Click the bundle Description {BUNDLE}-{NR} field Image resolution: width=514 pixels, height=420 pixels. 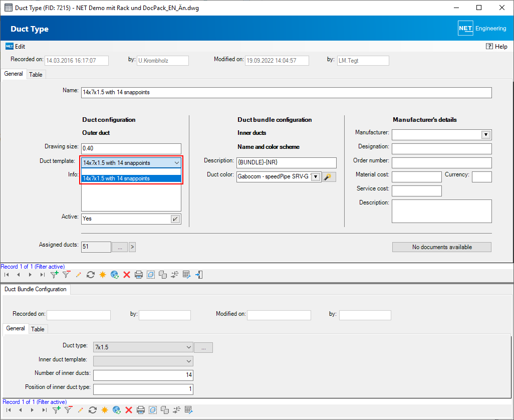click(287, 162)
